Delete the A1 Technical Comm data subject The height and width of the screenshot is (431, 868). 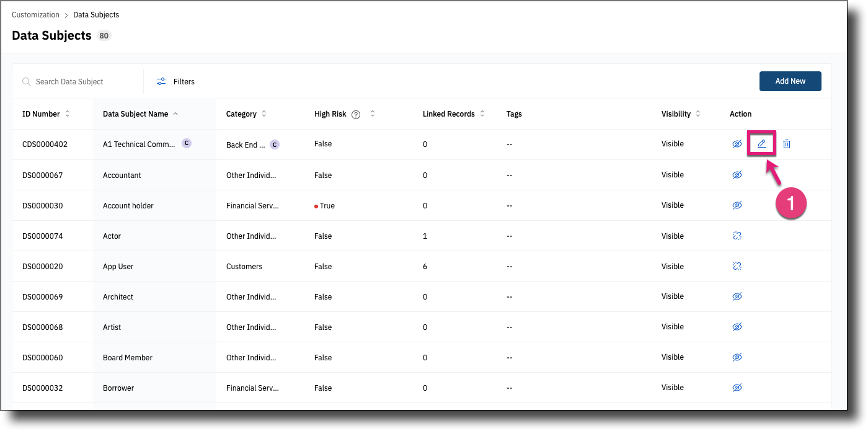[x=786, y=143]
